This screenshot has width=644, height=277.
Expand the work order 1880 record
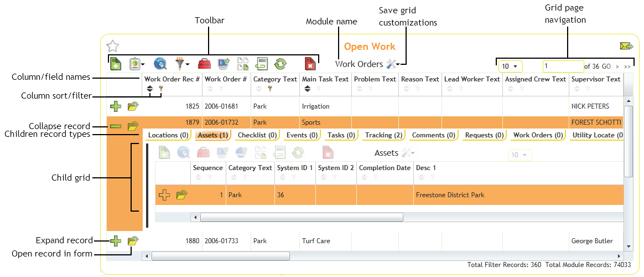coord(115,241)
